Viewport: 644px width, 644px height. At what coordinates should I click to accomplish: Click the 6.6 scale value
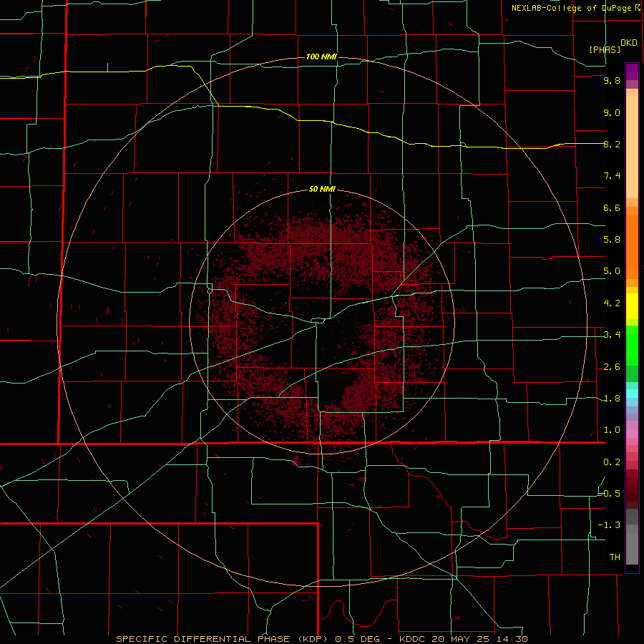click(x=612, y=208)
